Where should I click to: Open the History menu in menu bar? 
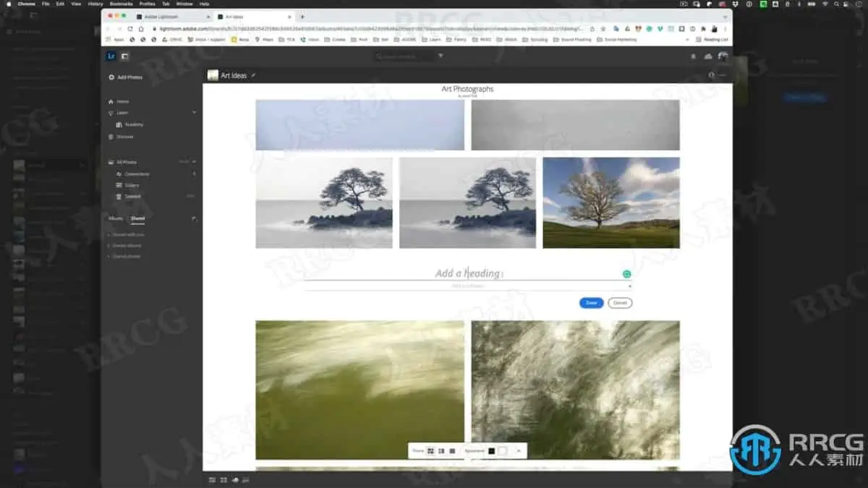tap(95, 4)
